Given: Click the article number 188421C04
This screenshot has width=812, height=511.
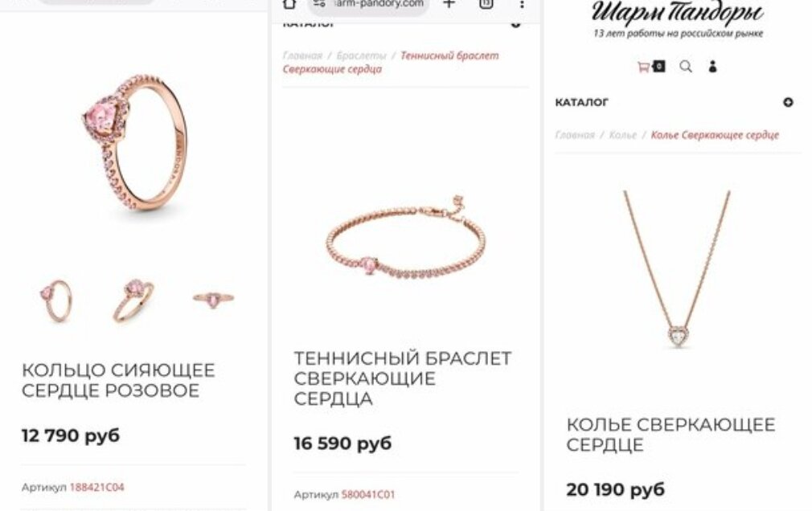Looking at the screenshot, I should [x=96, y=487].
